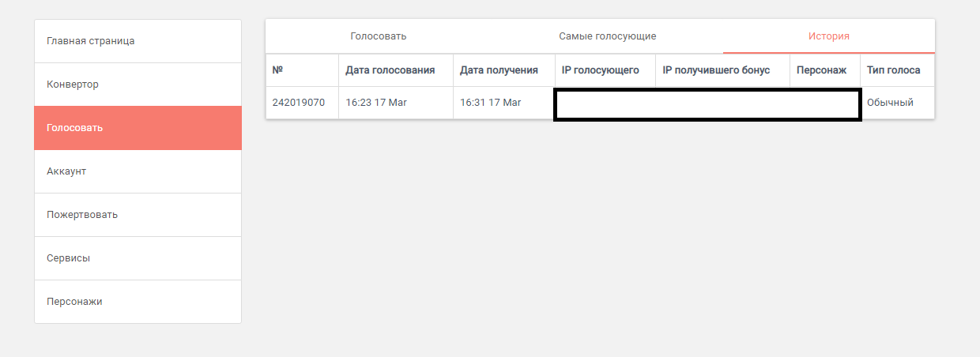Screen dimensions: 980x357
Task: Switch to Самые голосующие tab
Action: pyautogui.click(x=607, y=36)
